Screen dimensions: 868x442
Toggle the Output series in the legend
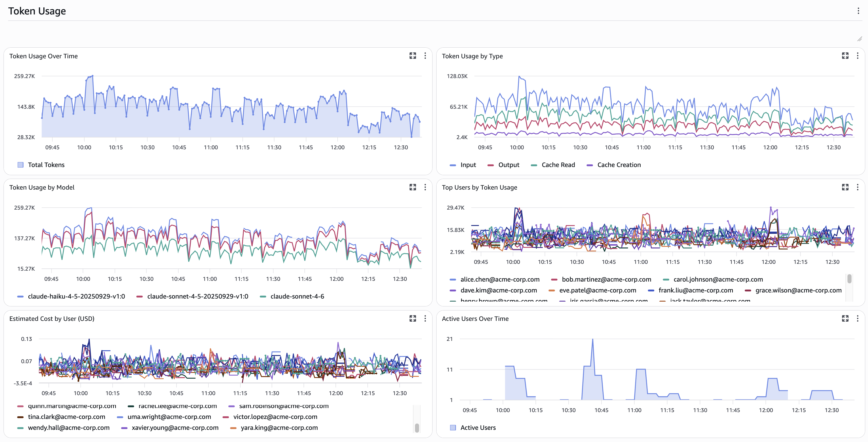[503, 165]
